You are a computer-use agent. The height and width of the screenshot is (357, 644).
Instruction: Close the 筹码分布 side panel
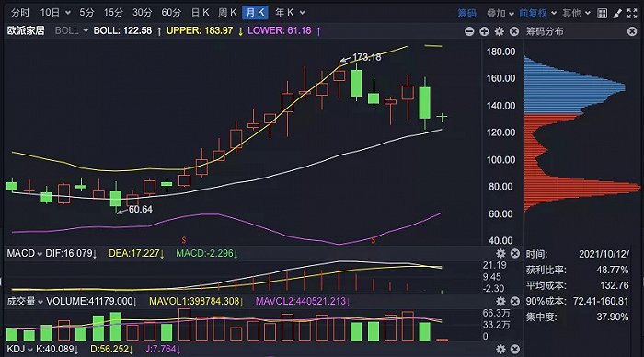(x=632, y=31)
